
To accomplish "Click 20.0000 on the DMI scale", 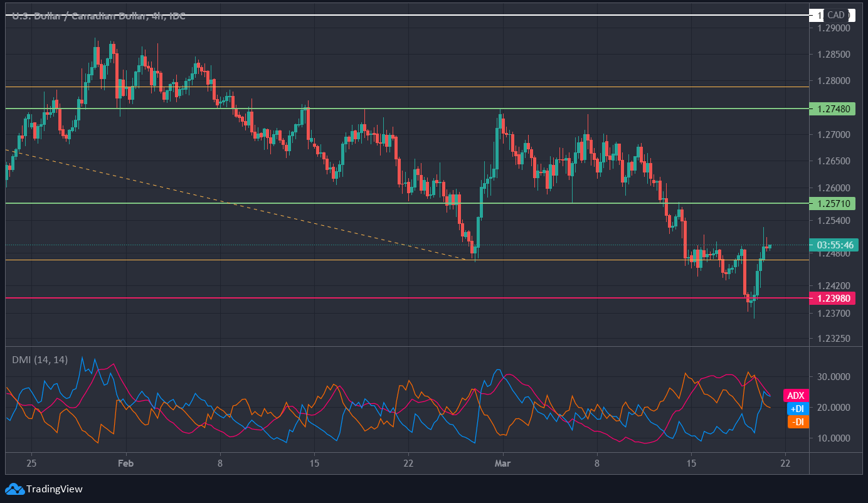I will point(834,408).
